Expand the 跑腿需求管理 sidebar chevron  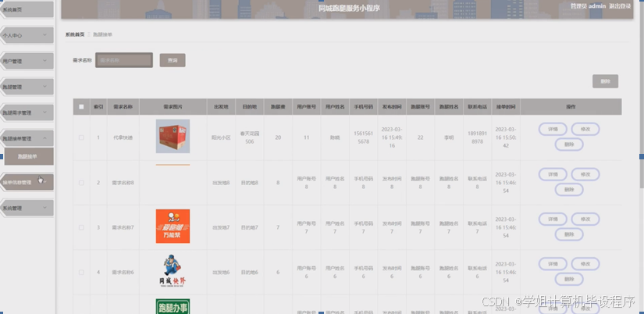(x=44, y=112)
